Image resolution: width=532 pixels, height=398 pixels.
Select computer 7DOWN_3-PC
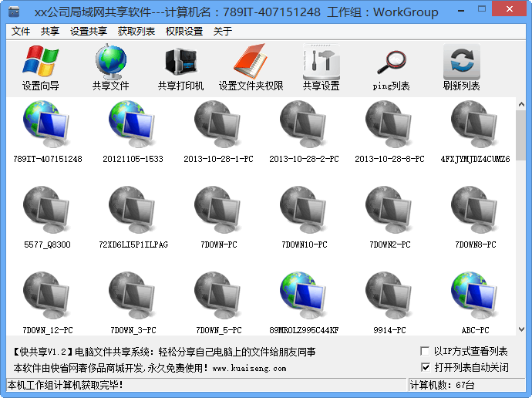click(x=133, y=302)
